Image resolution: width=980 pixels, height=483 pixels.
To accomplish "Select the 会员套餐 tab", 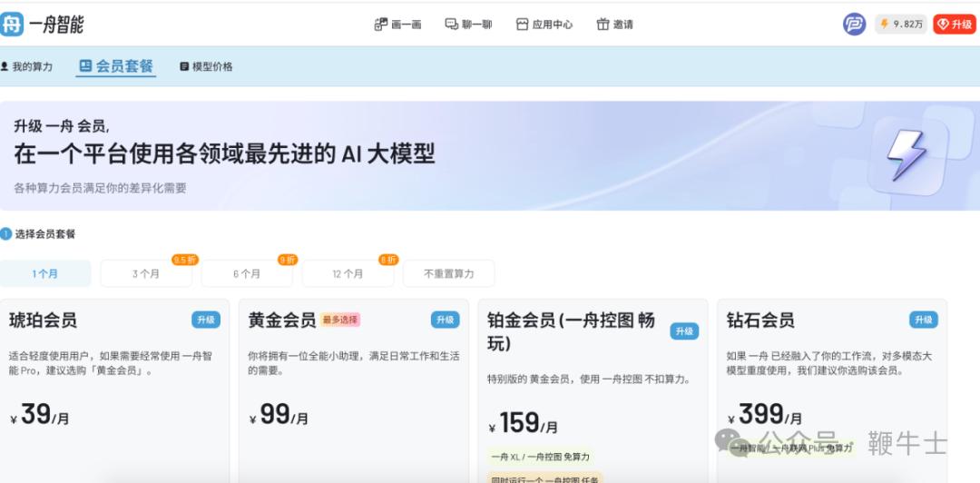I will click(x=116, y=66).
